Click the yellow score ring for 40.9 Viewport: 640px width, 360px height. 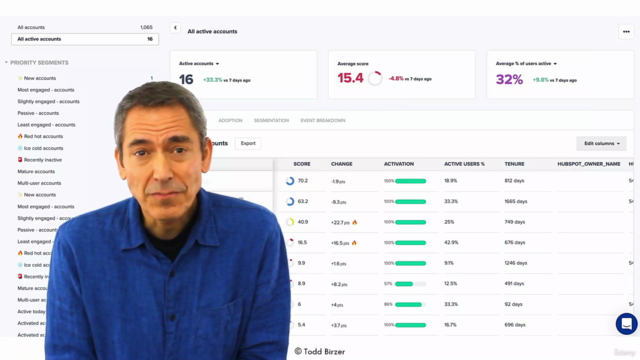290,222
